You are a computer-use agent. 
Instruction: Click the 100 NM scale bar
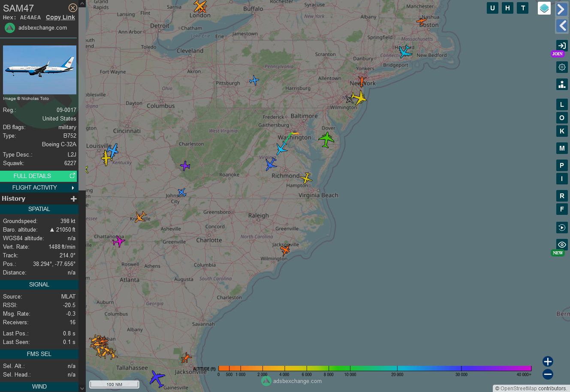114,384
